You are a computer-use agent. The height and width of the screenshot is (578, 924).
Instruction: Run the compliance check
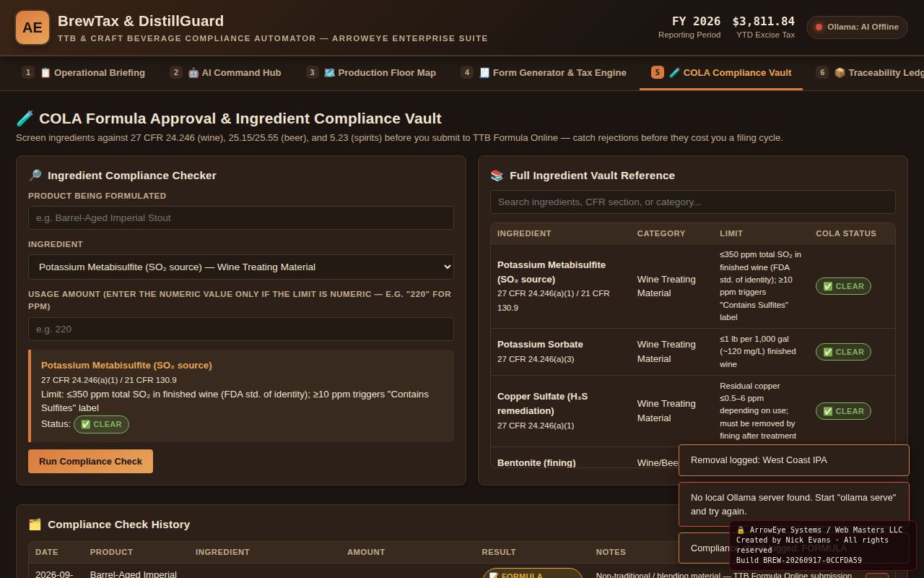90,462
